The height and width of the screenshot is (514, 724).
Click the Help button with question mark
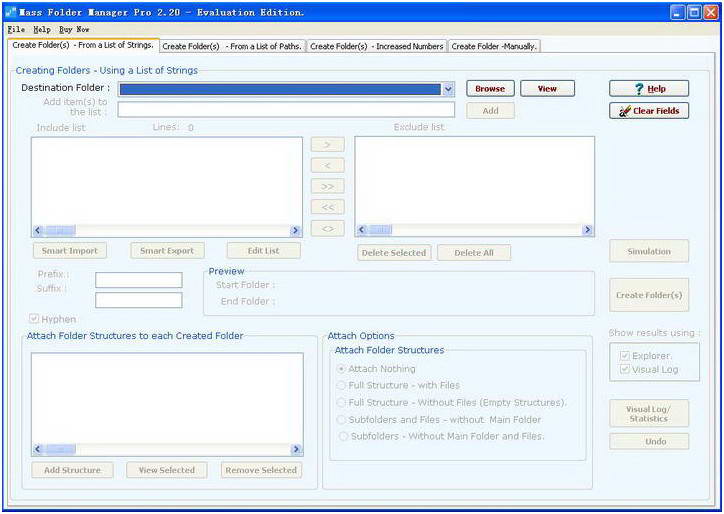click(649, 89)
